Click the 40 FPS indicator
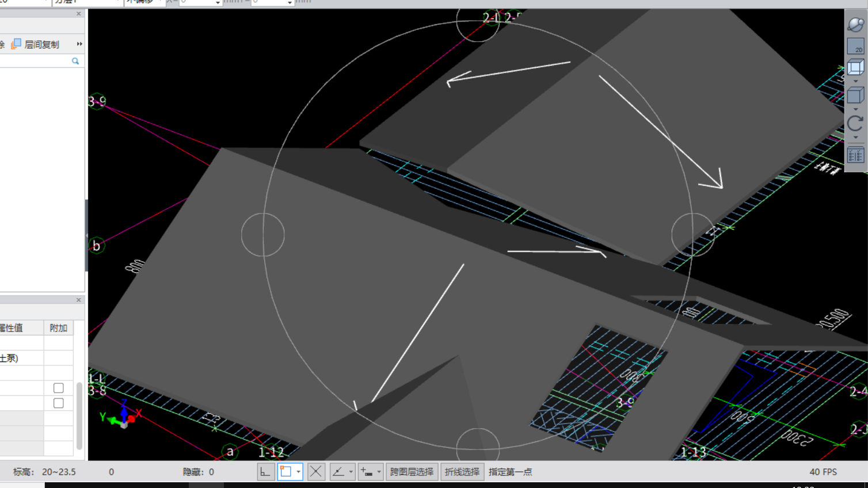Image resolution: width=868 pixels, height=488 pixels. 823,472
